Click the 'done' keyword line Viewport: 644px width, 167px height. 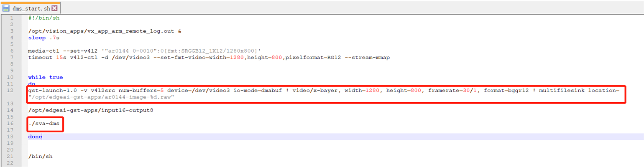coord(35,137)
